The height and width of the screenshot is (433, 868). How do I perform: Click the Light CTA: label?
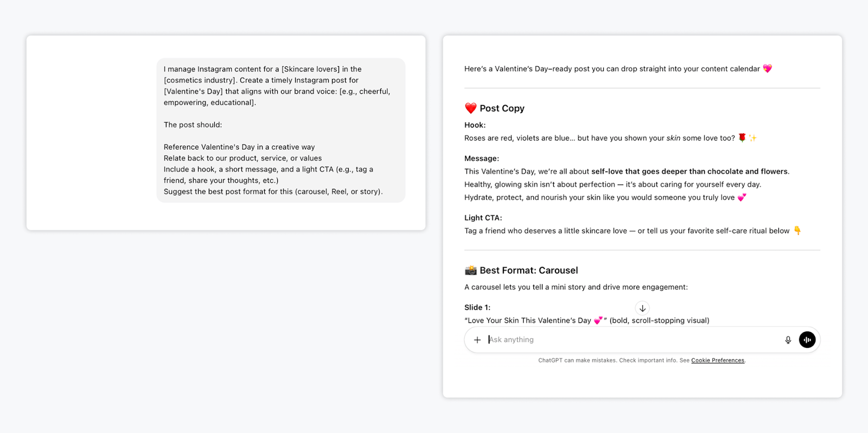[x=483, y=218]
